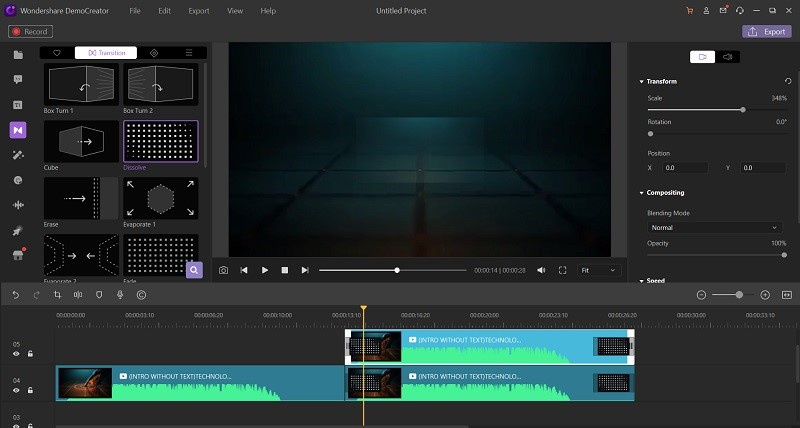Open the list view tab

189,53
